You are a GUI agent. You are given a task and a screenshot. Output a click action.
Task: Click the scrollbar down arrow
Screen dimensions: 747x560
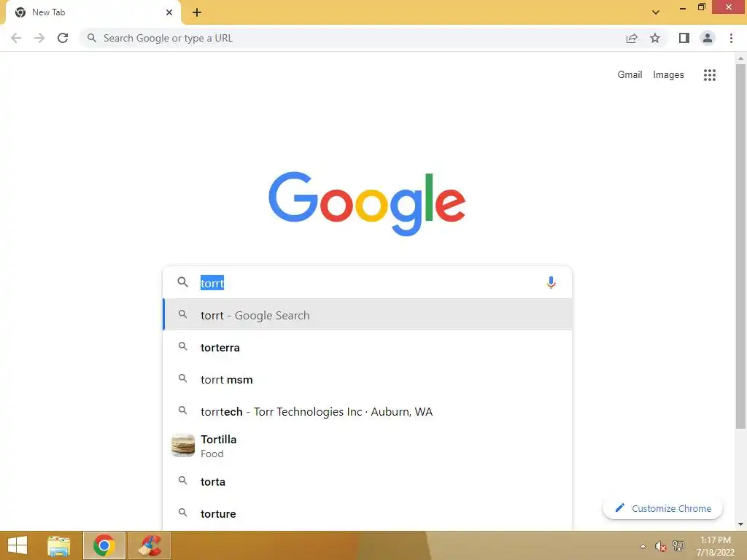740,524
